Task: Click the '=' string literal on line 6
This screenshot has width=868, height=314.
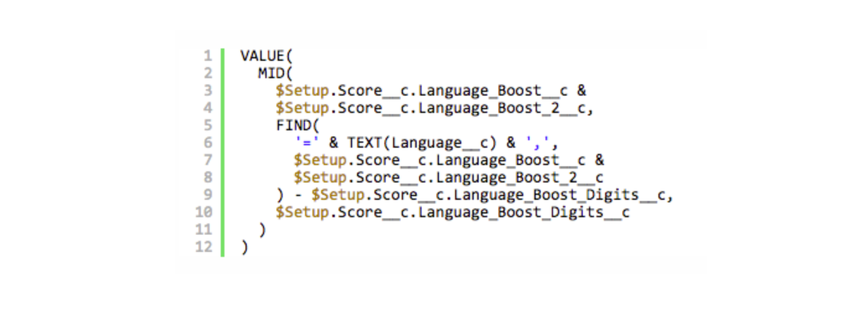Action: coord(308,143)
